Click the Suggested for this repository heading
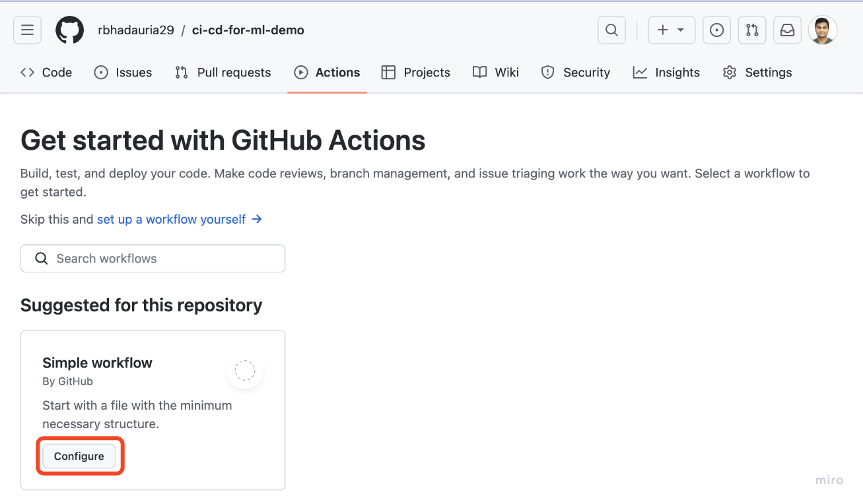Screen dimensions: 863x504 pos(141,305)
